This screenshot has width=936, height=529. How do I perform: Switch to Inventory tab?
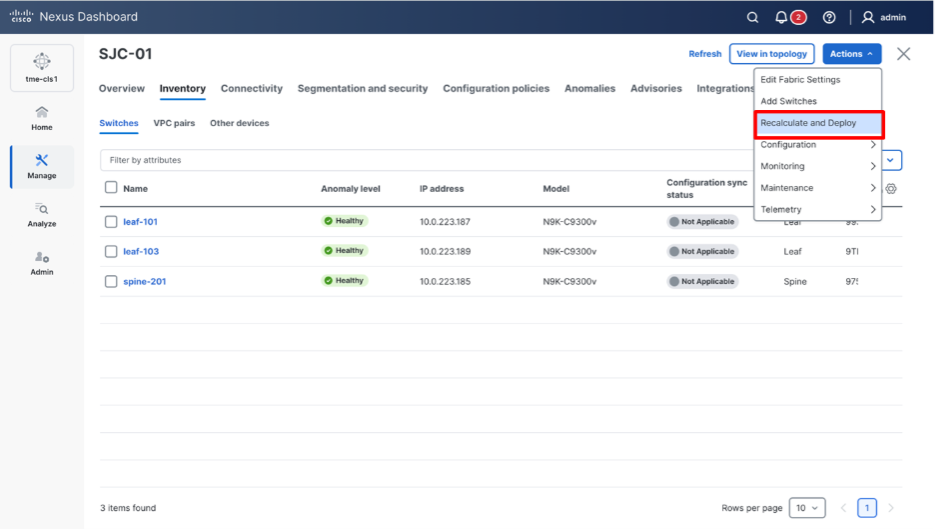tap(183, 88)
